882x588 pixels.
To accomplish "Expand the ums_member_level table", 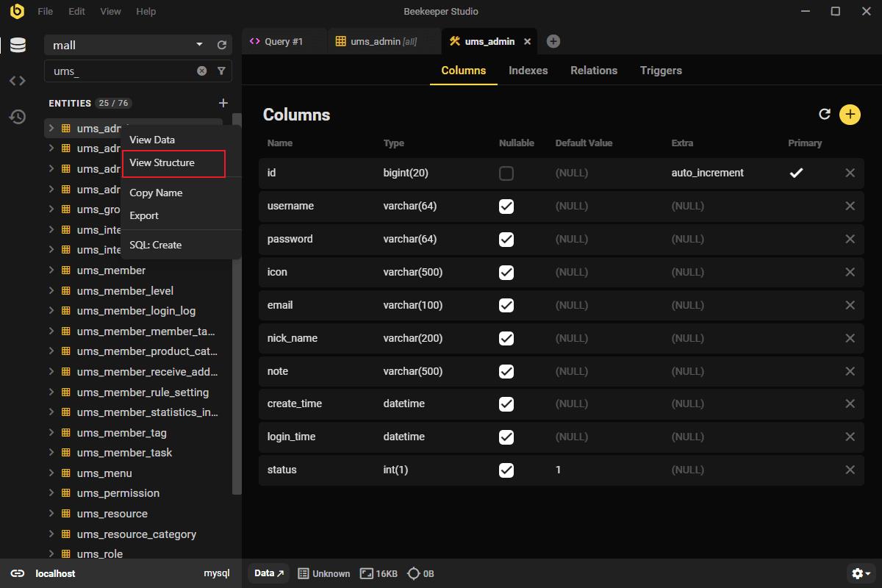I will pyautogui.click(x=51, y=290).
